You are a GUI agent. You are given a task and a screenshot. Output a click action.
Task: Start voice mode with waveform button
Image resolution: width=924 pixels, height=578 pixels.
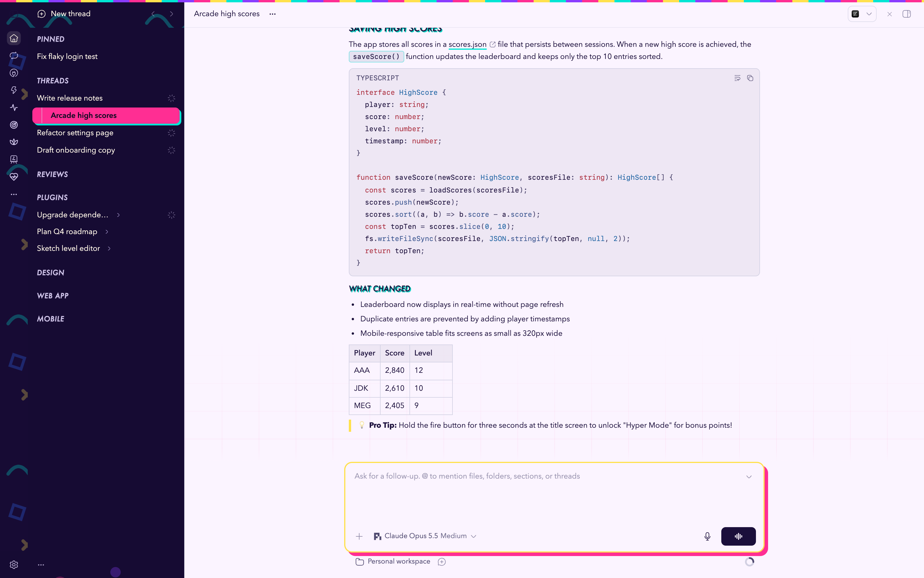(x=738, y=536)
